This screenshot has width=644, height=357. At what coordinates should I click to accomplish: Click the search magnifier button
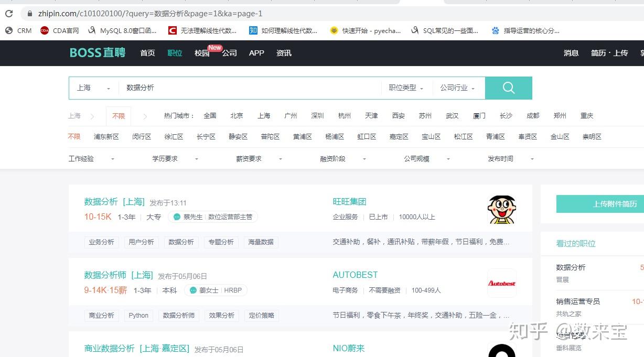[x=508, y=88]
